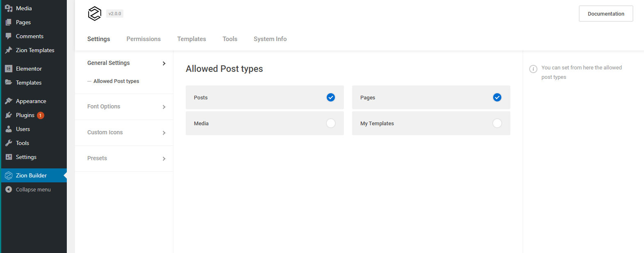644x253 pixels.
Task: Click the Settings sliders icon
Action: click(9, 157)
